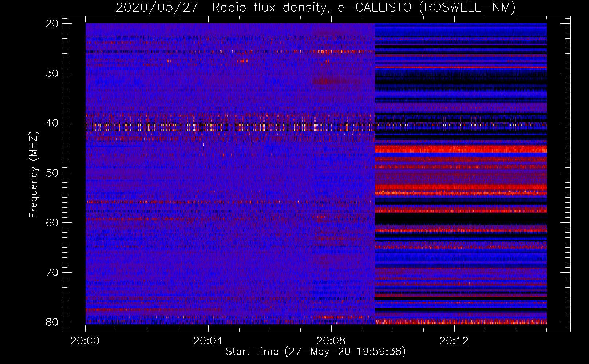This screenshot has width=589, height=364.
Task: Click the date "2020/05/27" in title
Action: coord(157,7)
